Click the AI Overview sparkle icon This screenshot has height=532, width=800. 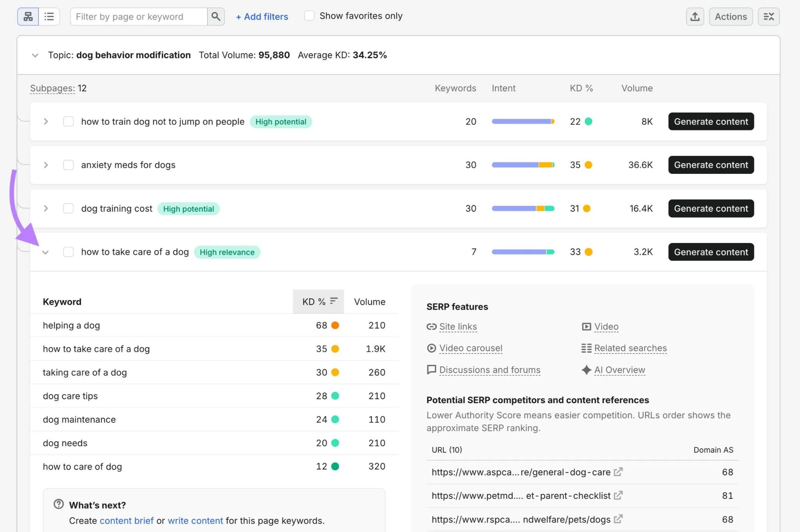click(586, 370)
